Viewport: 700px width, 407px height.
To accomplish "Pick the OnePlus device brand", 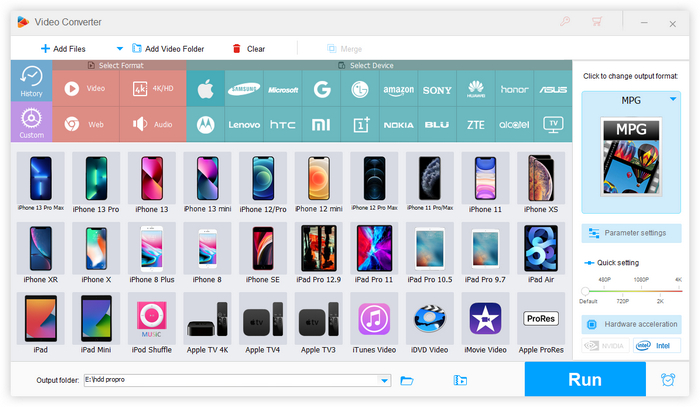I will 360,125.
